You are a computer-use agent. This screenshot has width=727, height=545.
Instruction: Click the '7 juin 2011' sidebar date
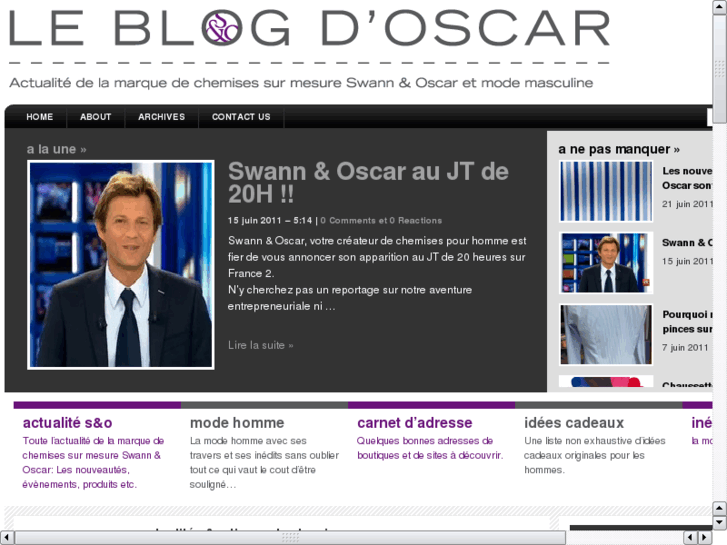click(x=685, y=347)
